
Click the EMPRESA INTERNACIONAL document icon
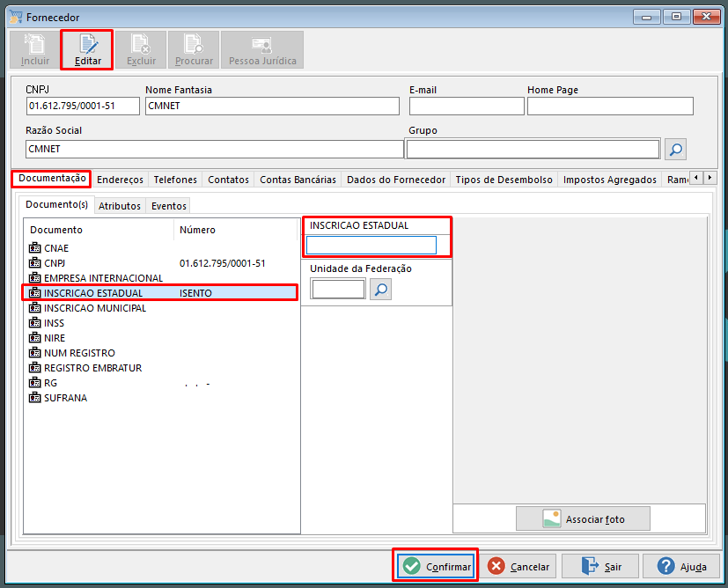coord(35,278)
